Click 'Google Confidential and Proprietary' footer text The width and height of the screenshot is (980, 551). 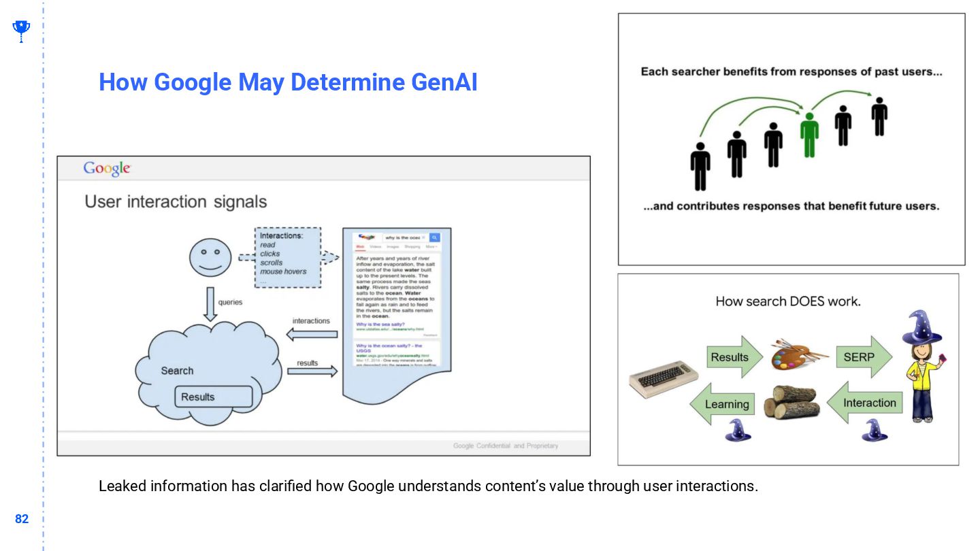pyautogui.click(x=506, y=446)
